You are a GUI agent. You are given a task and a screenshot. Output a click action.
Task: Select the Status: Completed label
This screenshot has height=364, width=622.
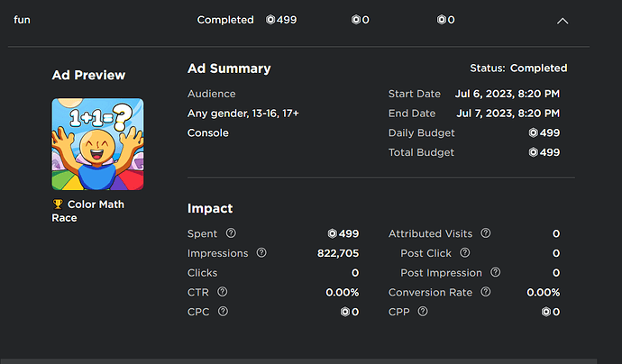coord(518,68)
